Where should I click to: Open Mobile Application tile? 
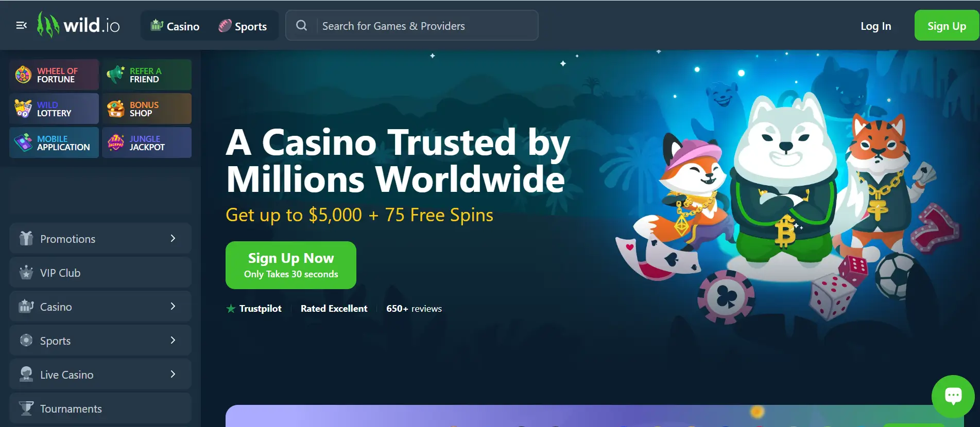54,143
